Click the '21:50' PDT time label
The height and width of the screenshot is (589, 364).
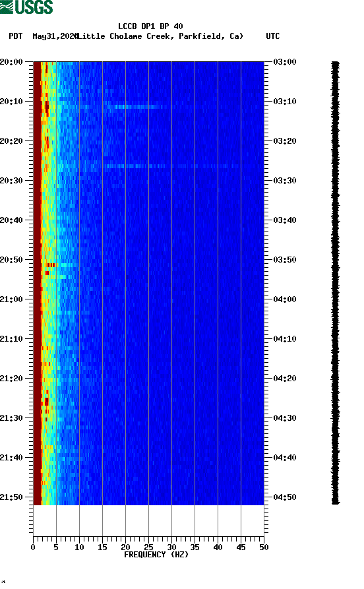point(11,497)
